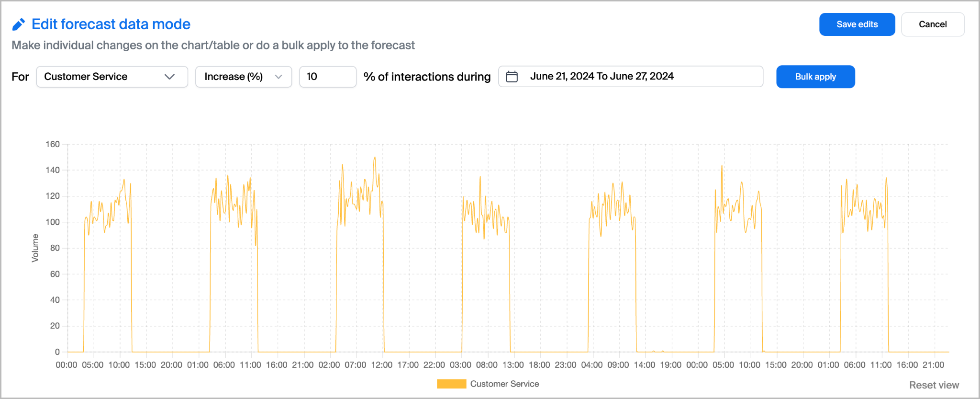Click the pencil edit icon beside the title
This screenshot has height=399, width=980.
click(x=18, y=24)
